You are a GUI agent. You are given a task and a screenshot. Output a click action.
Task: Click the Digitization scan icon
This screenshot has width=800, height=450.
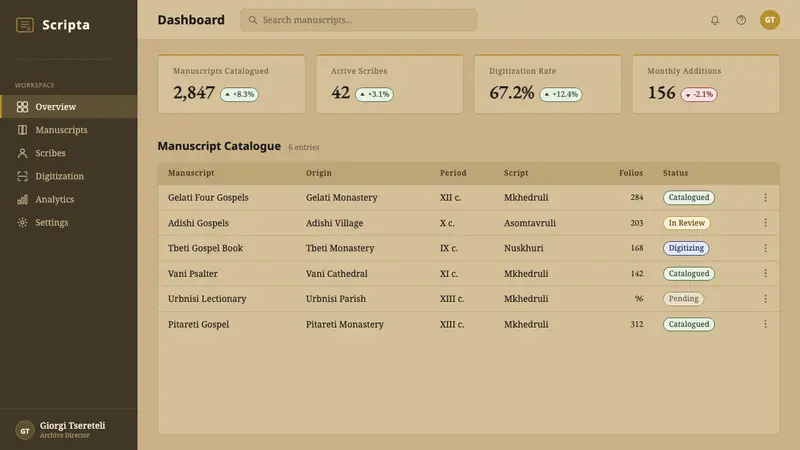22,176
